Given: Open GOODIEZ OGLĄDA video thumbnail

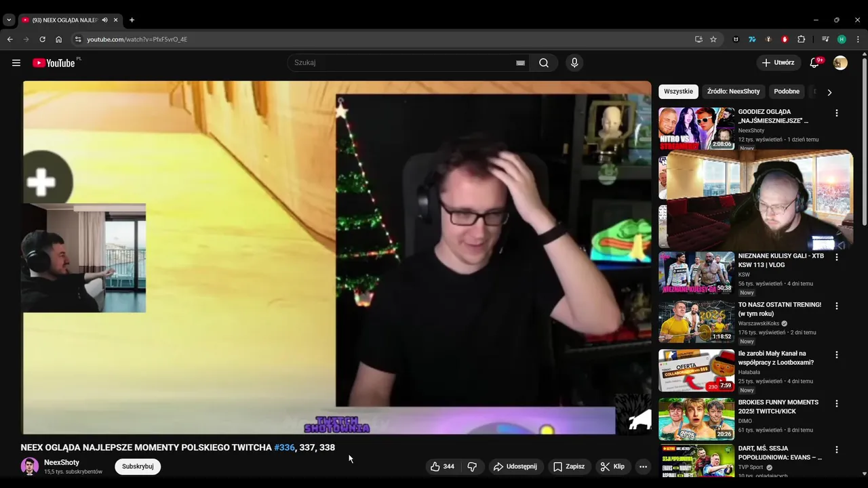Looking at the screenshot, I should [696, 128].
